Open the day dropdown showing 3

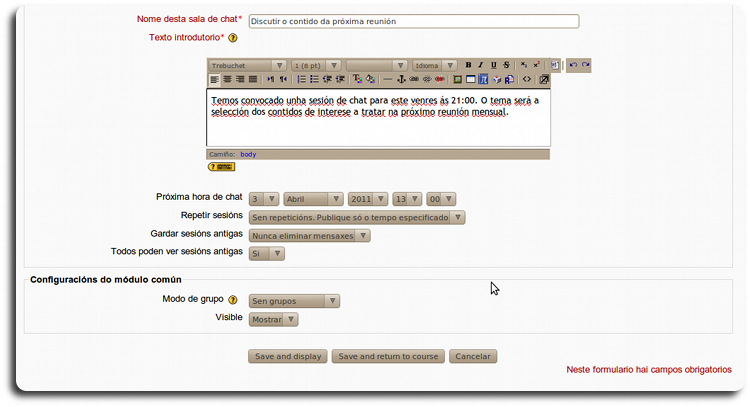[x=264, y=199]
